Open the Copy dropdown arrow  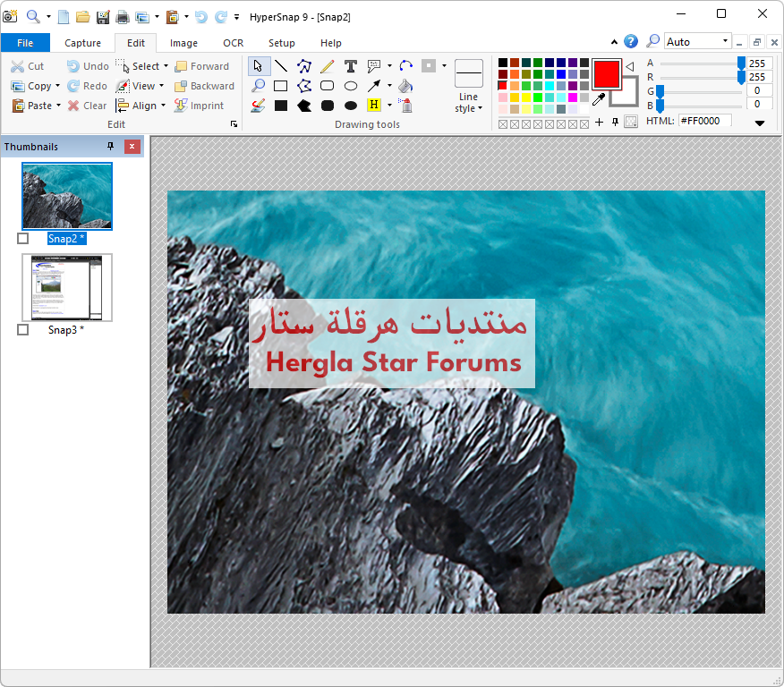(x=57, y=86)
